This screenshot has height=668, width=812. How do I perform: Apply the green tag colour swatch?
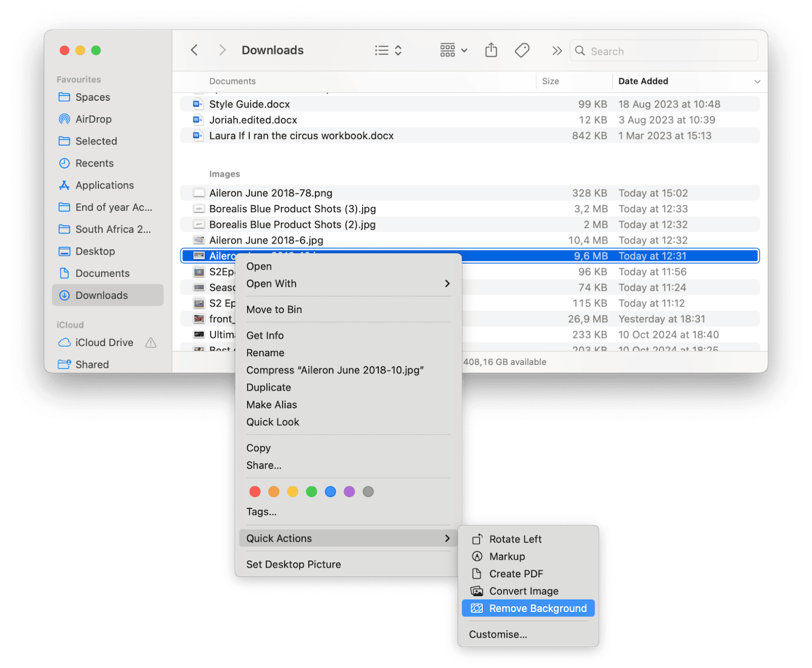311,491
